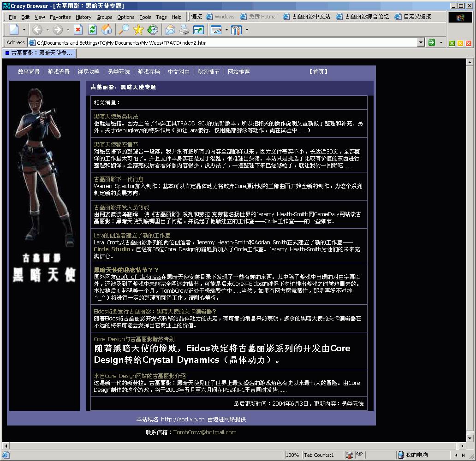
Task: Click the red X close tab icon
Action: 469,43
